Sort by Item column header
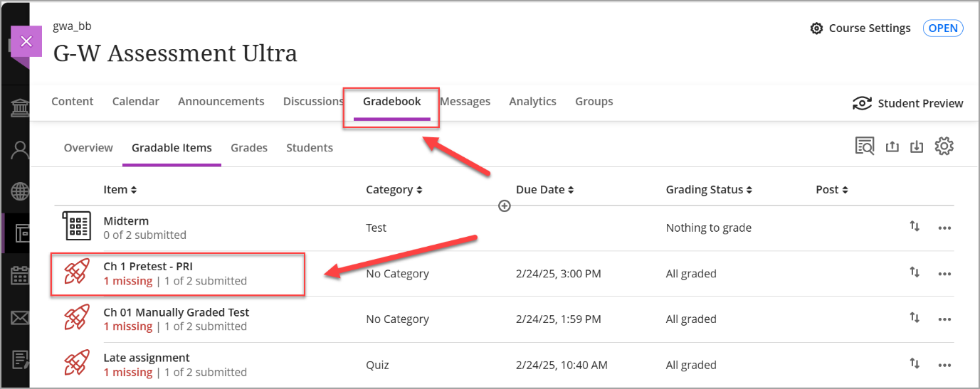The width and height of the screenshot is (980, 389). pyautogui.click(x=120, y=190)
